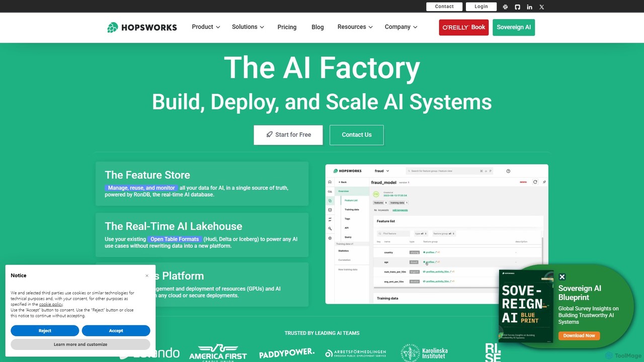Click the Contact button in the top bar
This screenshot has width=644, height=362.
pos(444,7)
